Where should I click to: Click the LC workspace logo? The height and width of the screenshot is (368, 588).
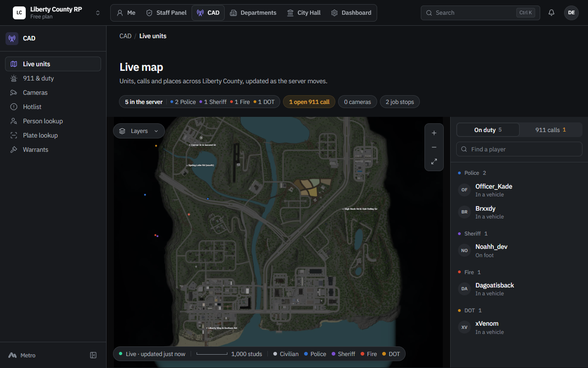pos(19,13)
